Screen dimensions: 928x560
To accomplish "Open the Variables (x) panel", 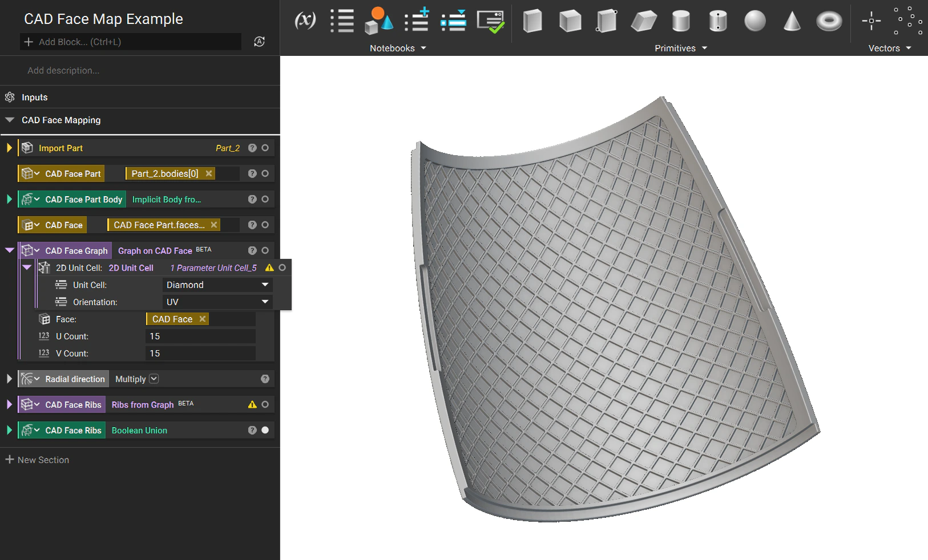I will [305, 20].
